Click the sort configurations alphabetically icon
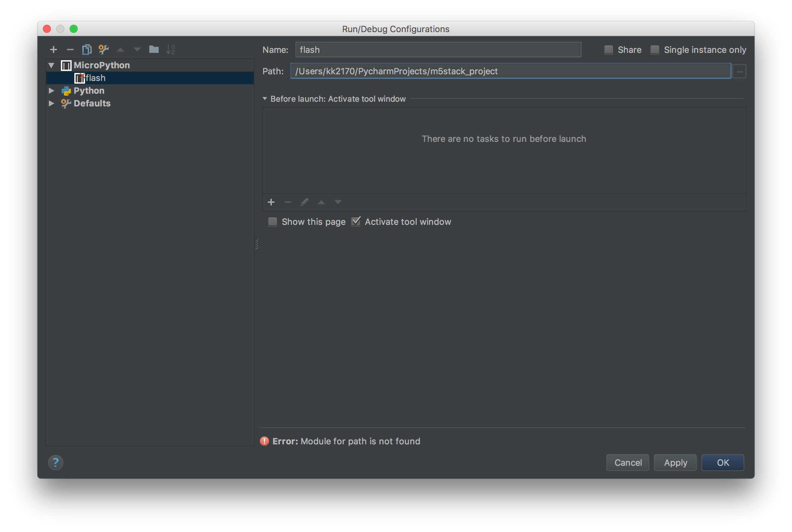Image resolution: width=792 pixels, height=532 pixels. click(170, 50)
